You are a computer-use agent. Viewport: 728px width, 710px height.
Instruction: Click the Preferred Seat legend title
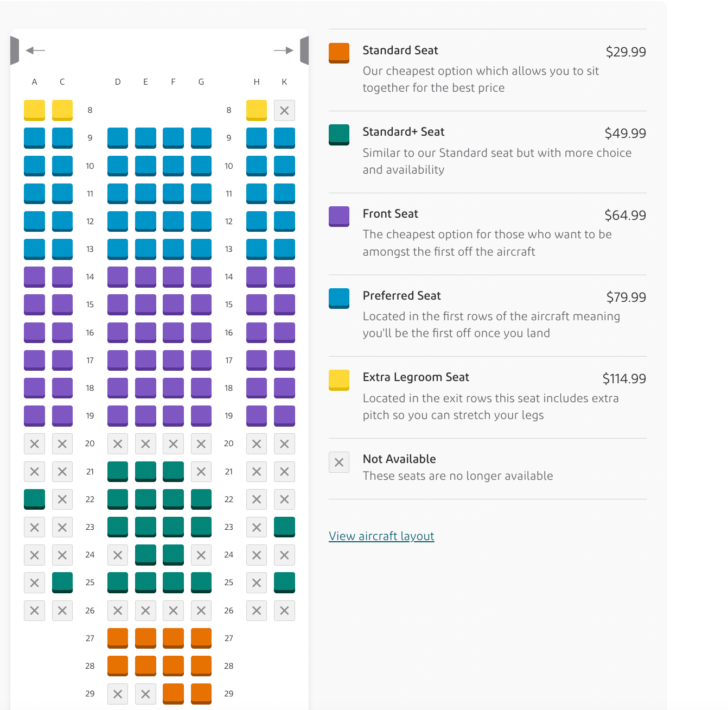pos(401,296)
